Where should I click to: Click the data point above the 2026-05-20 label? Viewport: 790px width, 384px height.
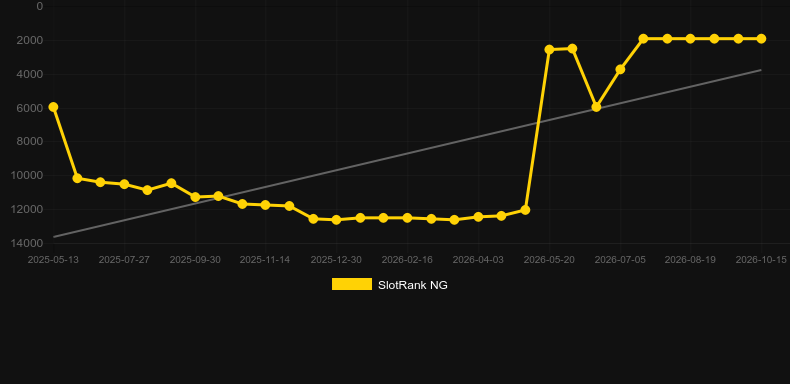point(549,49)
